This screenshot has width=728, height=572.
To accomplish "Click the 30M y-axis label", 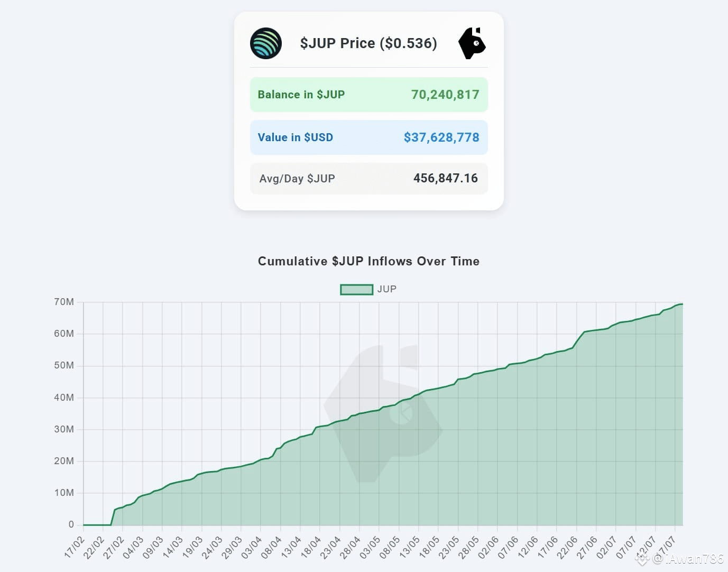I will click(64, 429).
